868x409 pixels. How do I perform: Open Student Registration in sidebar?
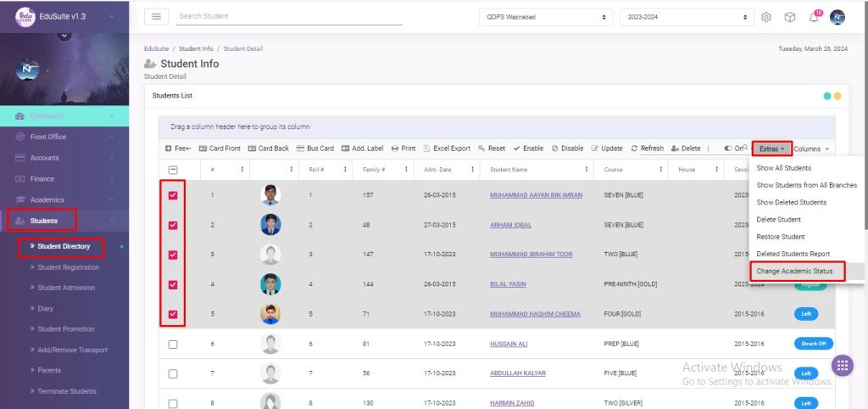coord(68,267)
